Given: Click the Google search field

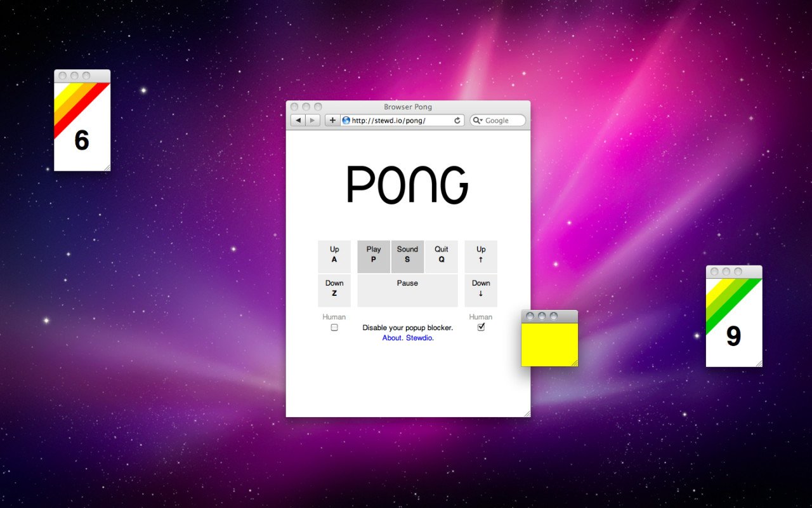Looking at the screenshot, I should tap(498, 121).
